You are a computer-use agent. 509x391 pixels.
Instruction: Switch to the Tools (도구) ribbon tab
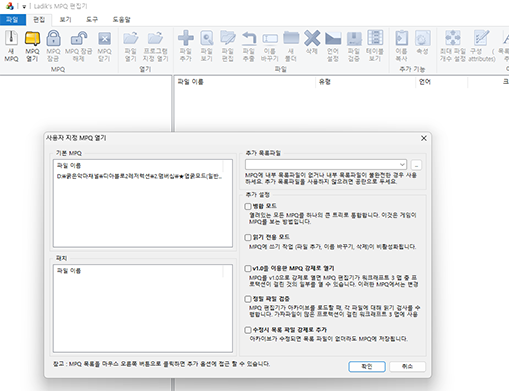pos(92,20)
